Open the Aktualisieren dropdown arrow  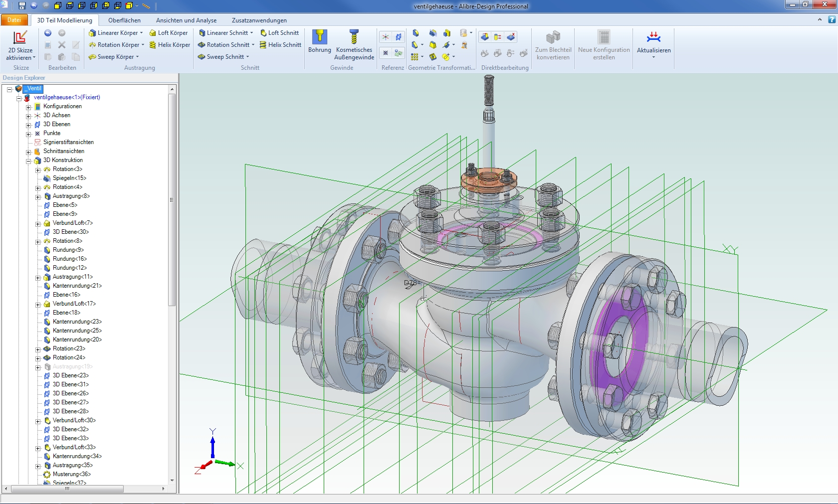click(653, 57)
